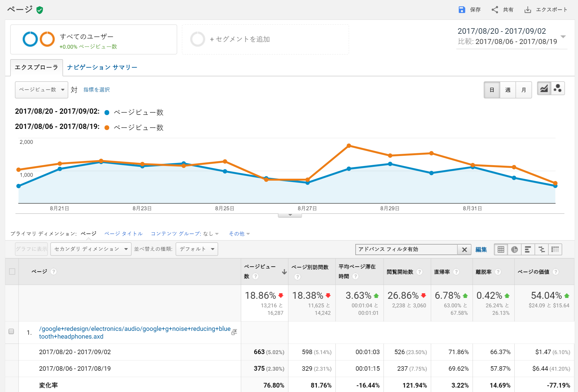Toggle the select-all checkbox in table header
This screenshot has width=578, height=392.
(x=12, y=271)
